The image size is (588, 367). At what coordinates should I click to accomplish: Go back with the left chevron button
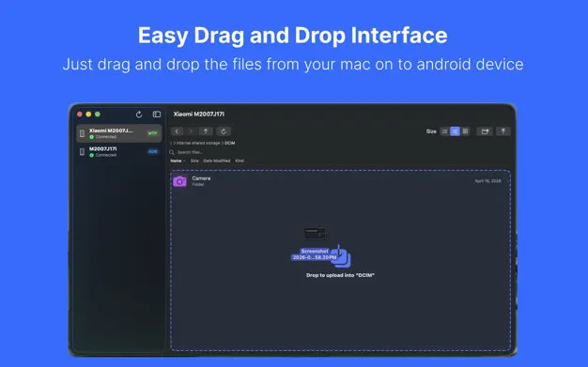(x=177, y=131)
